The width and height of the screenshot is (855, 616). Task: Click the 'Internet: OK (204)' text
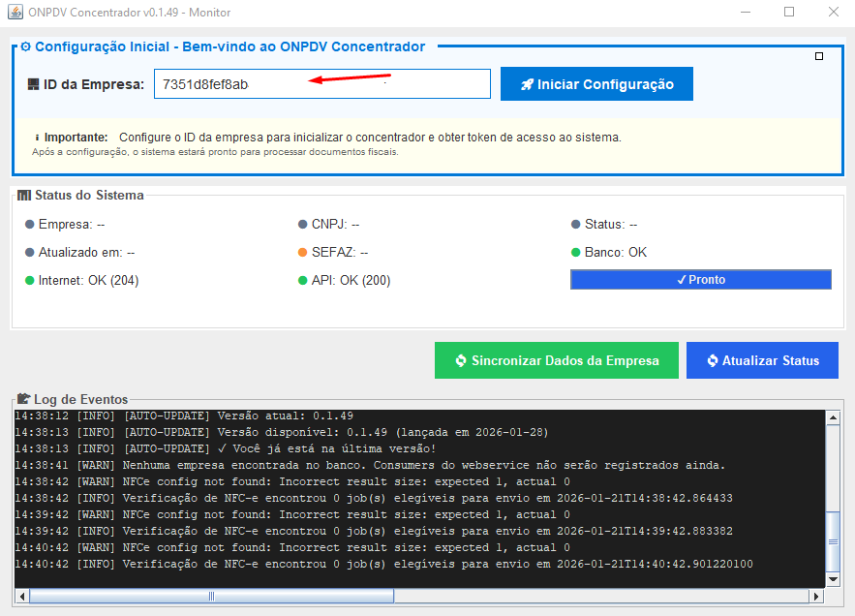[x=88, y=281]
